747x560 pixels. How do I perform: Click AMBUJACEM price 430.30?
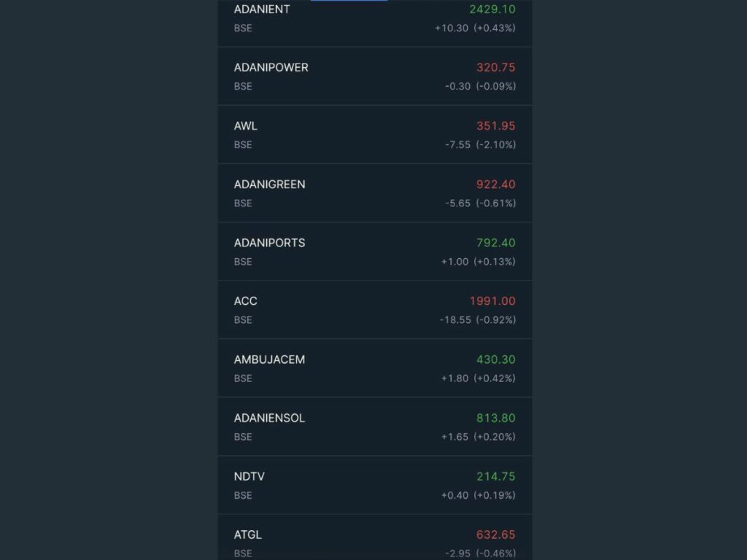tap(495, 359)
